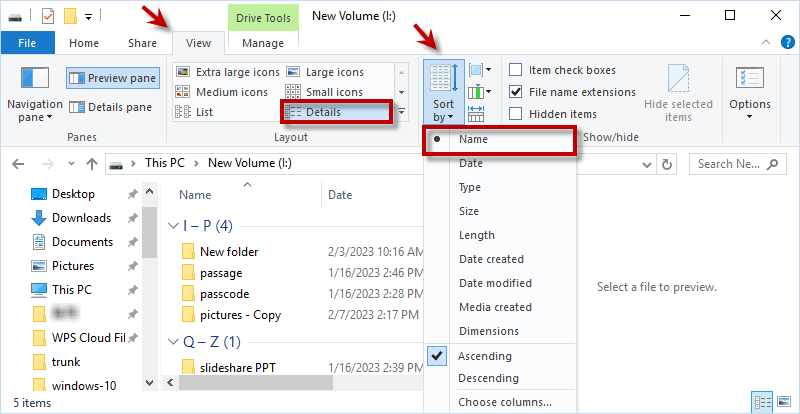This screenshot has width=800, height=414.
Task: Switch to the Home ribbon tab
Action: [x=84, y=43]
